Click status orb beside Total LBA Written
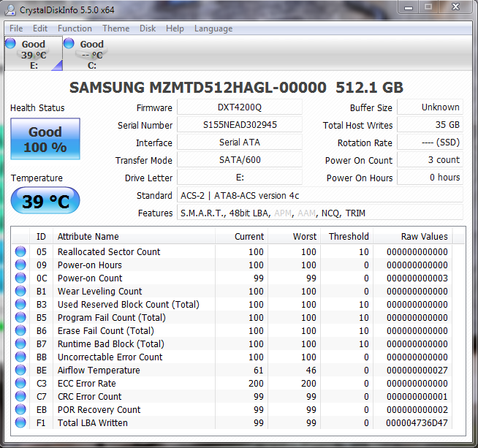Viewport: 478px width, 448px height. (x=20, y=423)
